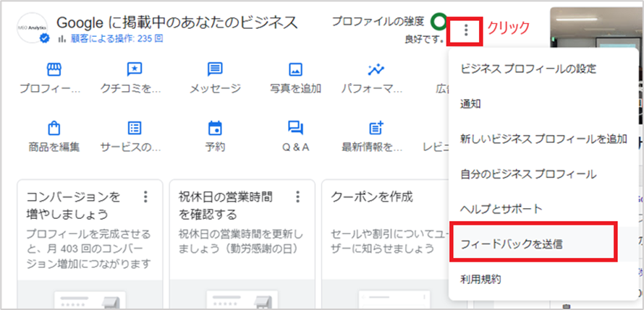Click the conversions card illustration thumbnail
This screenshot has width=644, height=310.
90,301
